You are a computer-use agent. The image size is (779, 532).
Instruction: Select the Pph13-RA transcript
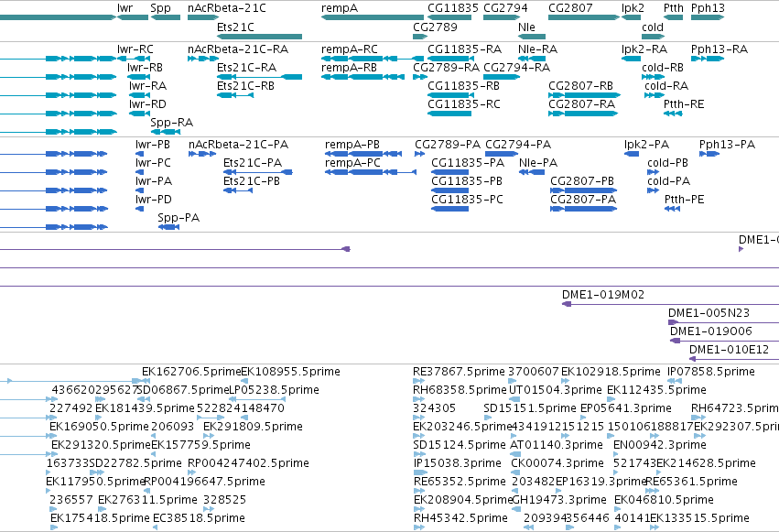(x=708, y=59)
